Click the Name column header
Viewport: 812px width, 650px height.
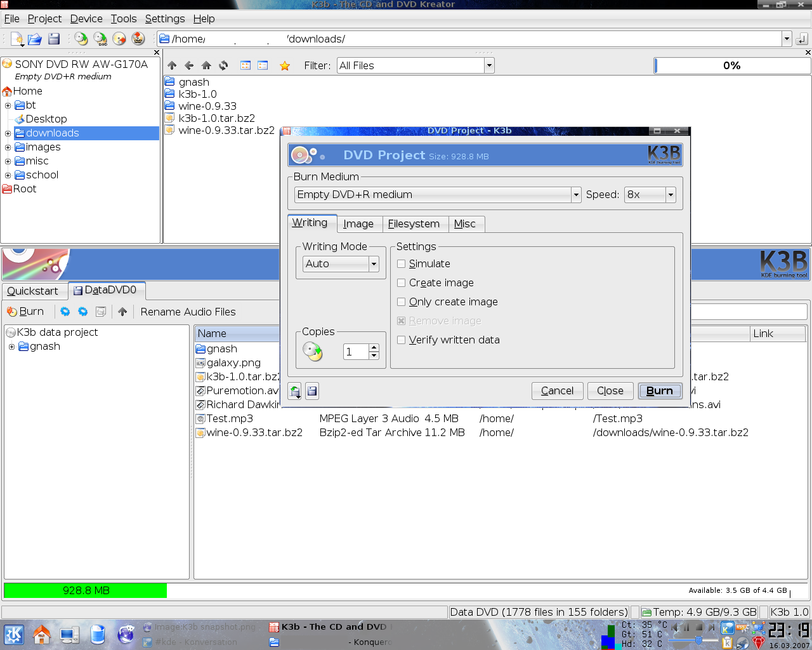(x=238, y=333)
